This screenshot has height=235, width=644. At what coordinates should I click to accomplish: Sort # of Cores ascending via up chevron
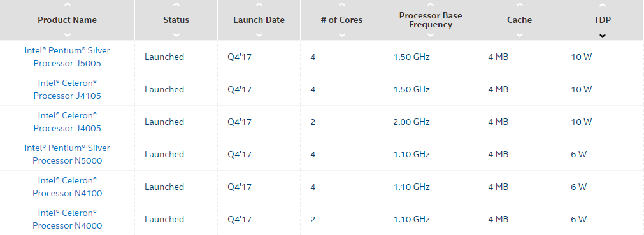coord(341,5)
